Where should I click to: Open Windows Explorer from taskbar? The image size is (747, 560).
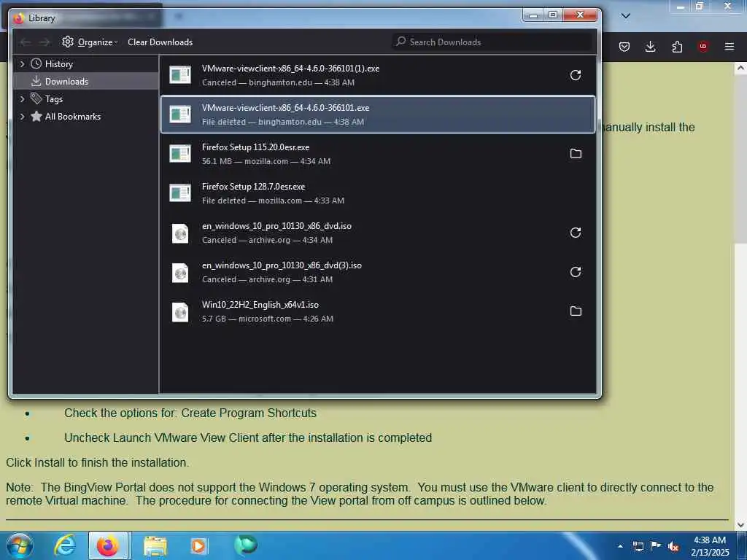[155, 545]
